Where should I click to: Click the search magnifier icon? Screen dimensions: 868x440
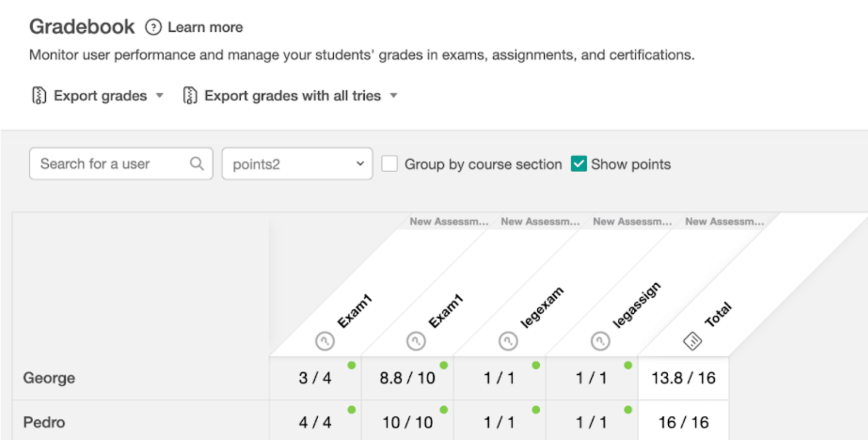point(197,164)
